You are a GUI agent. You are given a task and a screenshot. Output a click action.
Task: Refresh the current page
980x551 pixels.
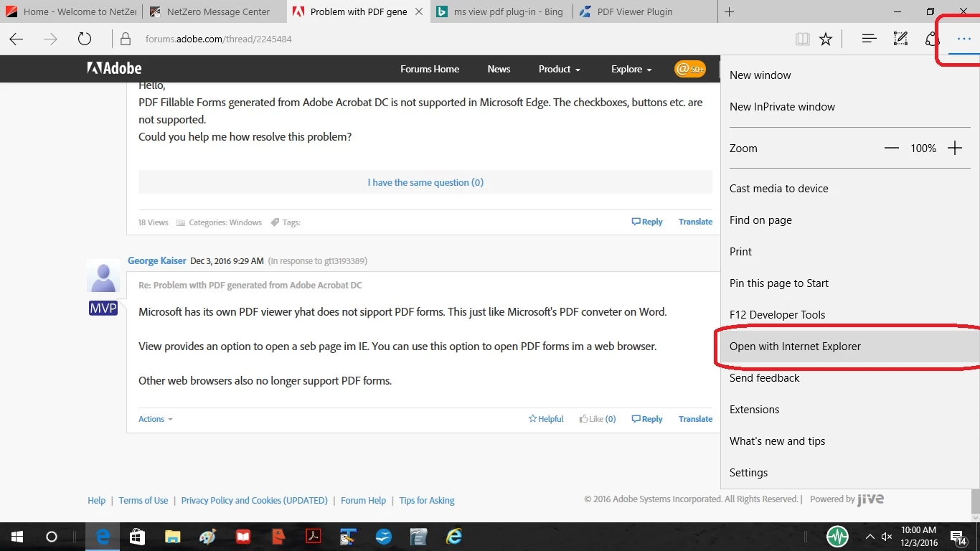[x=85, y=39]
